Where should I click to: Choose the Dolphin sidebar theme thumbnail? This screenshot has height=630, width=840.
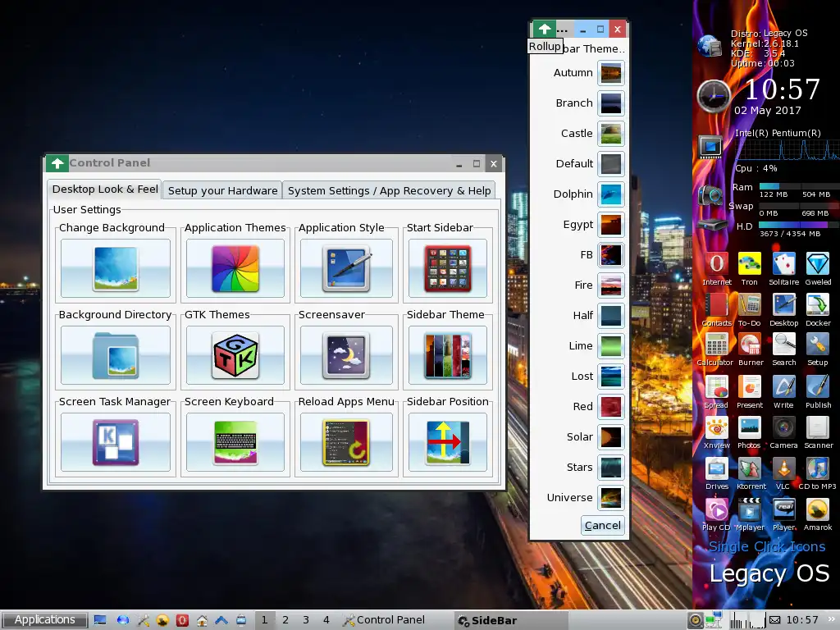(x=610, y=194)
